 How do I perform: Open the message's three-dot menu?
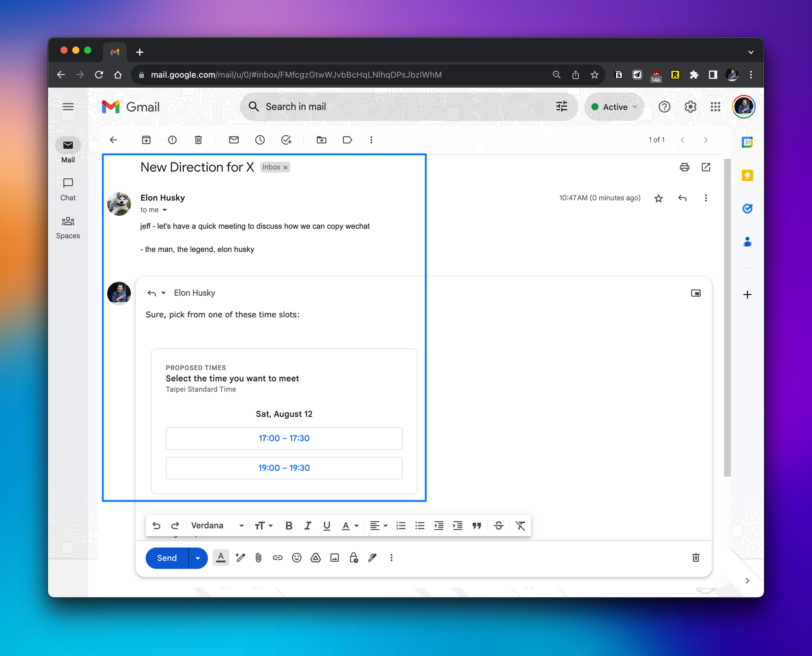[x=706, y=198]
